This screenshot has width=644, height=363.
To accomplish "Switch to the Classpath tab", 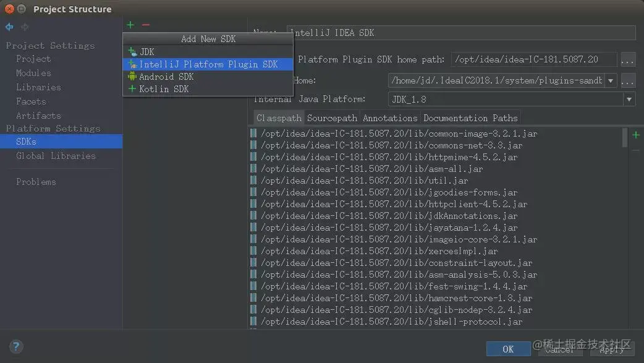I will 279,118.
